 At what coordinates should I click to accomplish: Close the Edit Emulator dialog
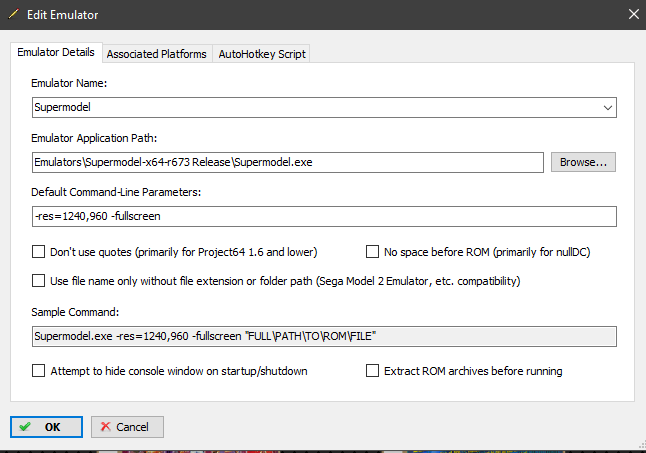pos(634,14)
